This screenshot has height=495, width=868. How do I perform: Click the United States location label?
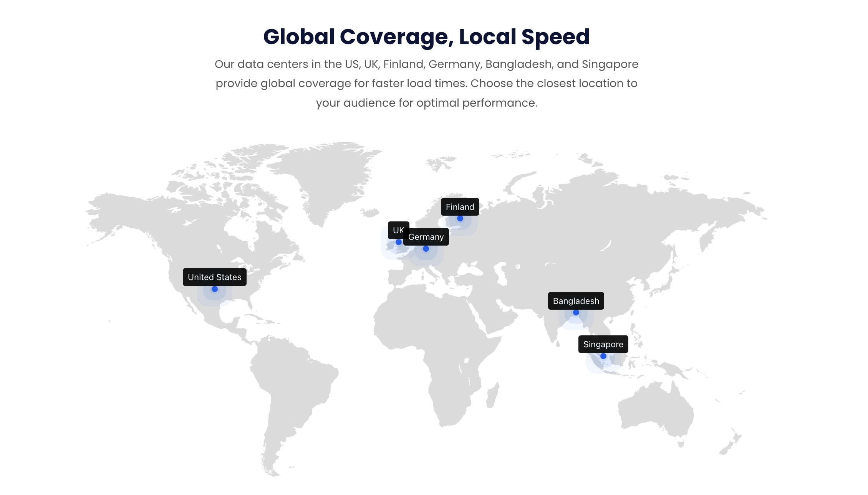click(x=214, y=277)
